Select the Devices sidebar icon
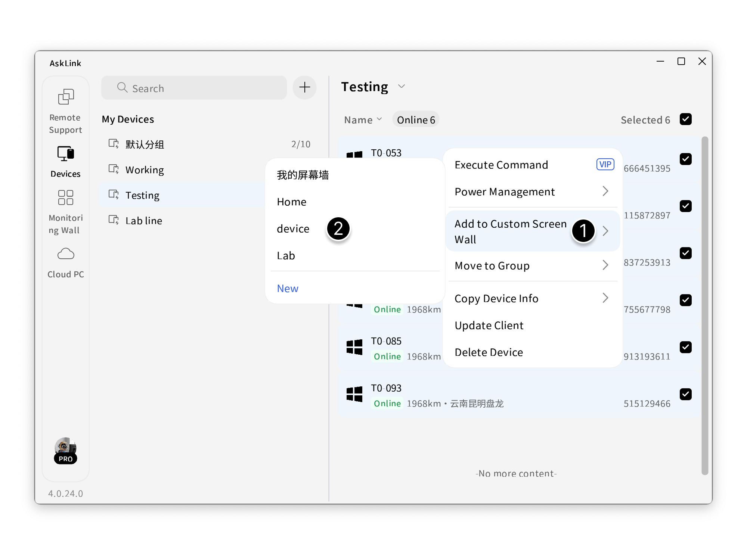This screenshot has height=560, width=747. pos(66,153)
